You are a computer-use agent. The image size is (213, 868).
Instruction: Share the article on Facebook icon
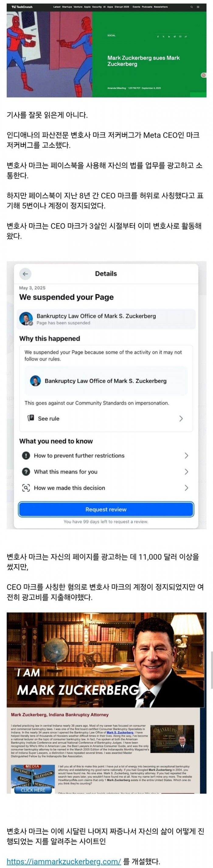[x=158, y=36]
